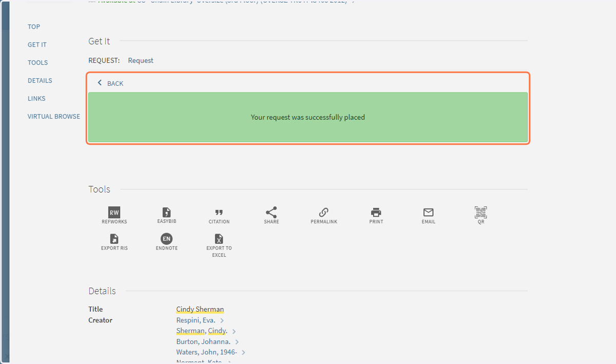Export record as RIS file
Screen dimensions: 616x364
pos(114,242)
